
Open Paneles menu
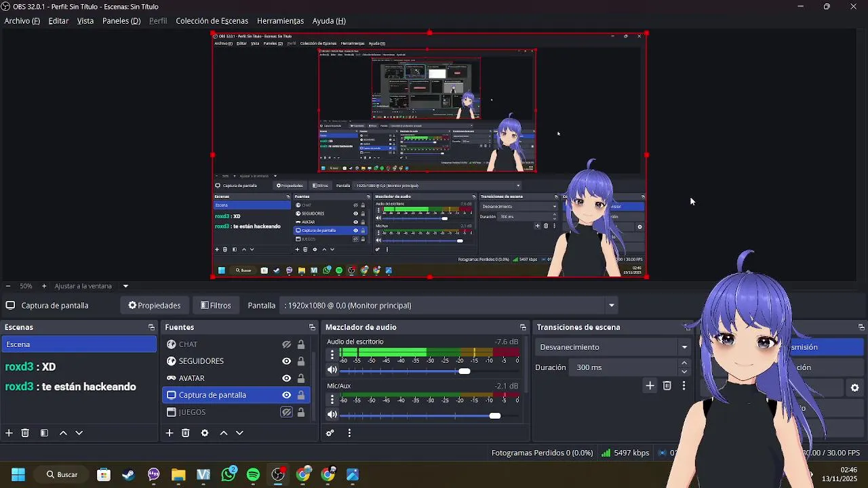[121, 21]
